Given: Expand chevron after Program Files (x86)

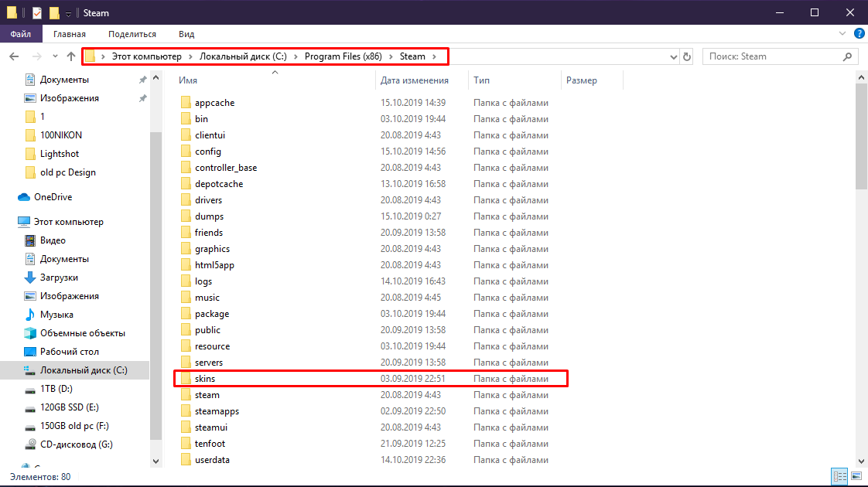Looking at the screenshot, I should point(391,56).
